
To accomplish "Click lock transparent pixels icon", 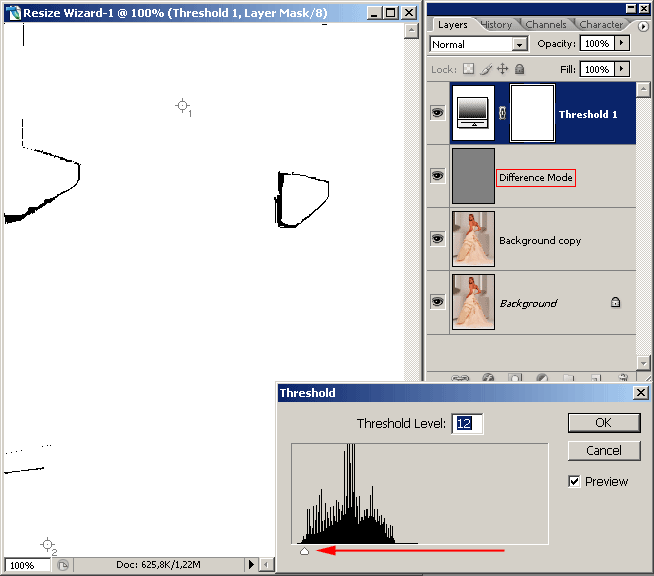I will point(466,70).
